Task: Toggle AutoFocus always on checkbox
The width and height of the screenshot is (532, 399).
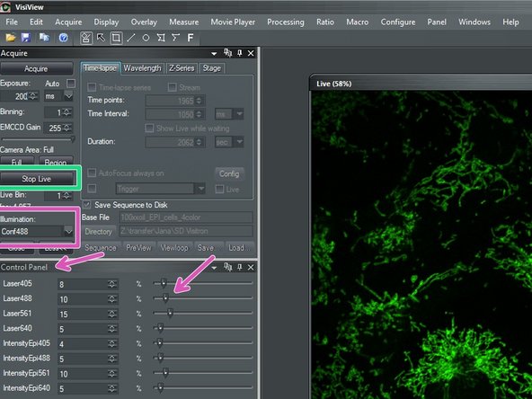Action: tap(92, 173)
